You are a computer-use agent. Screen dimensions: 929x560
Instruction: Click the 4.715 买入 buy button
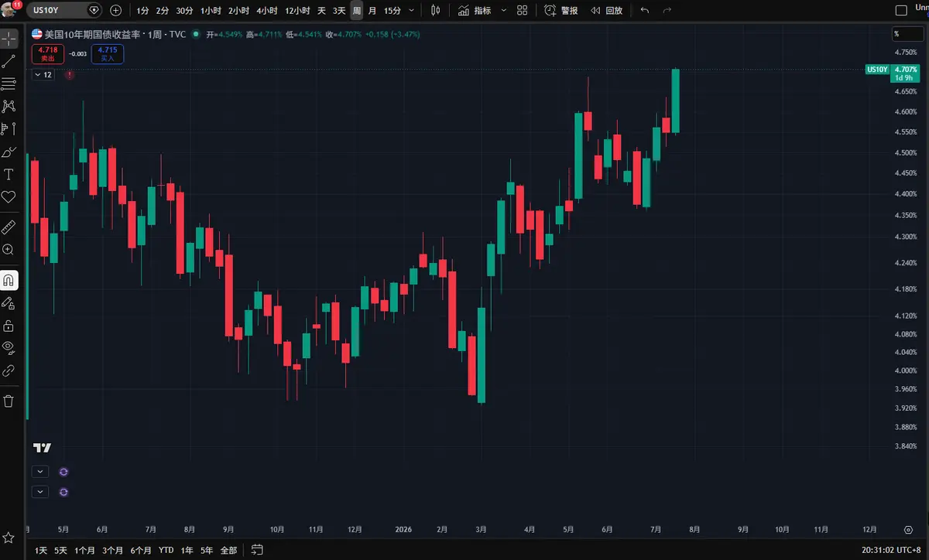tap(107, 54)
